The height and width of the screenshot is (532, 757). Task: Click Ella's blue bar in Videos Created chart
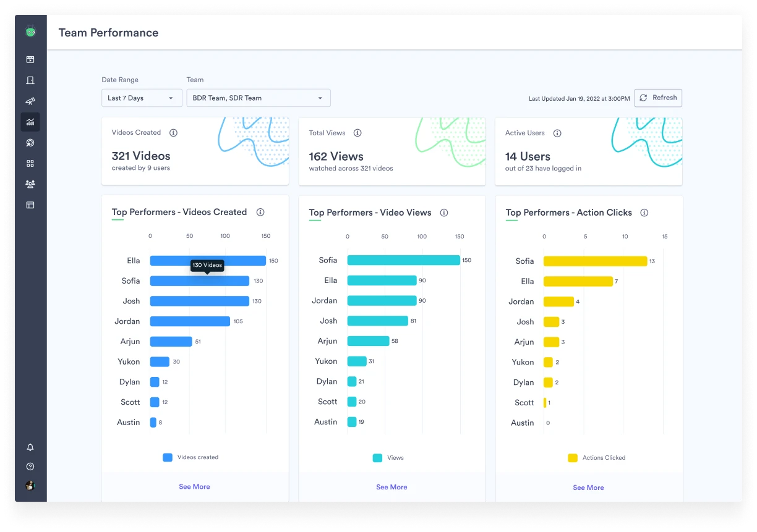(x=208, y=261)
